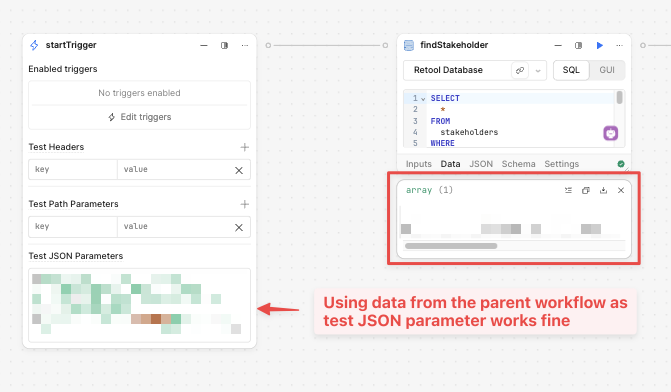Click into the Test JSON Parameters editor

coord(140,305)
